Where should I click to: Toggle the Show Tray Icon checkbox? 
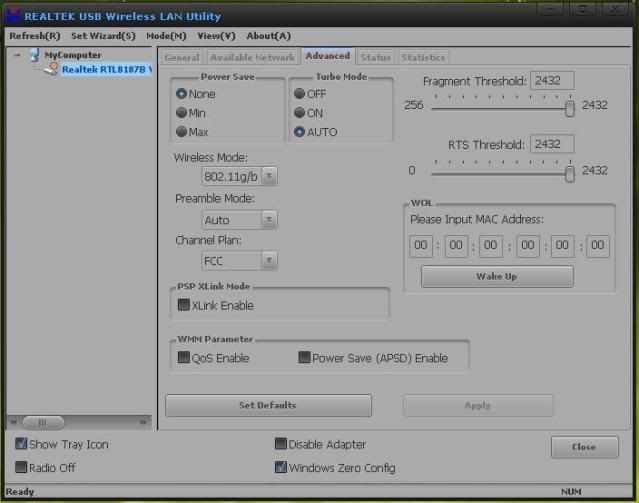[21, 443]
